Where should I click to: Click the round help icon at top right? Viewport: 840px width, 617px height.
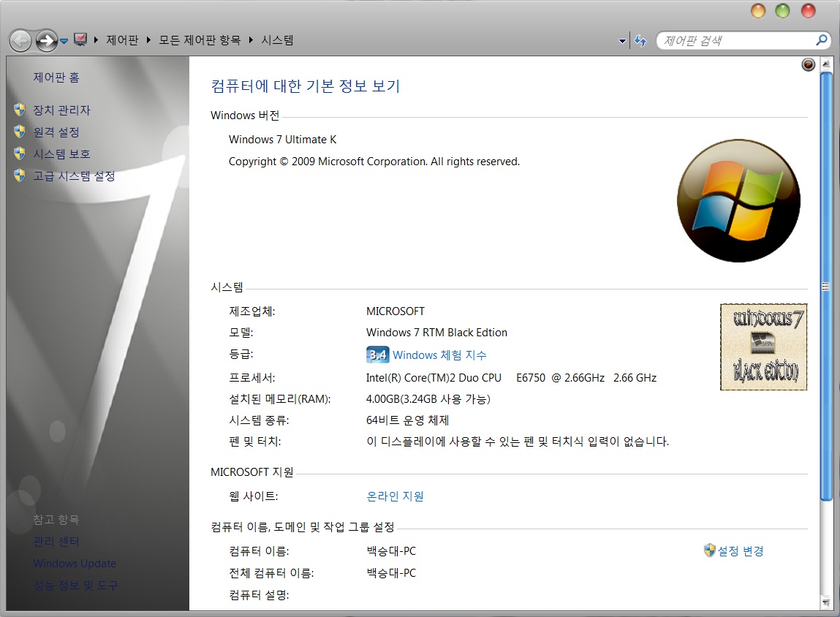809,65
